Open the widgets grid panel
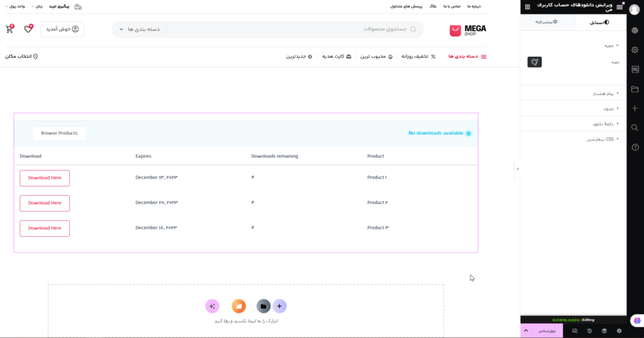Viewport: 644px width, 338px height. (527, 6)
